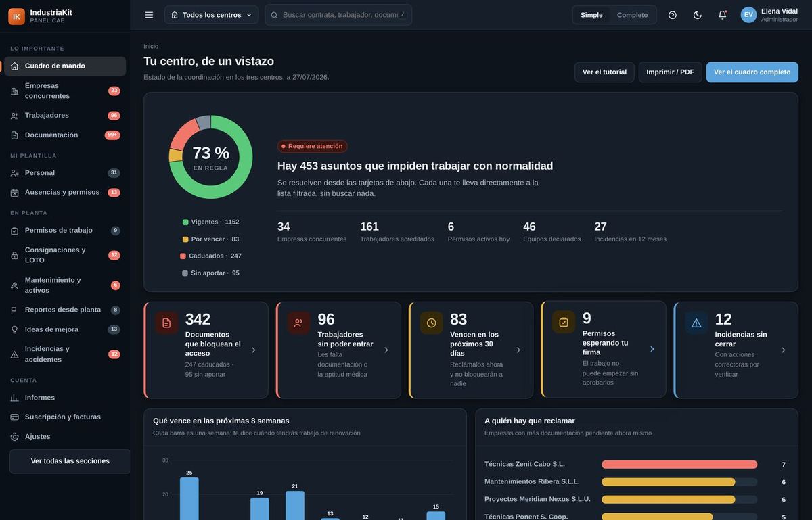Click the IndustriaKit IK logo
The height and width of the screenshot is (520, 812).
pyautogui.click(x=16, y=16)
